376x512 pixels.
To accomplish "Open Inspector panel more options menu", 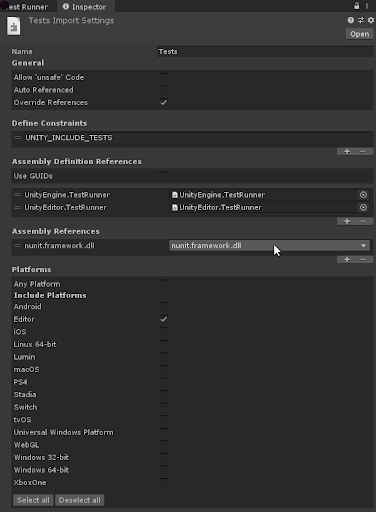I will click(x=367, y=6).
